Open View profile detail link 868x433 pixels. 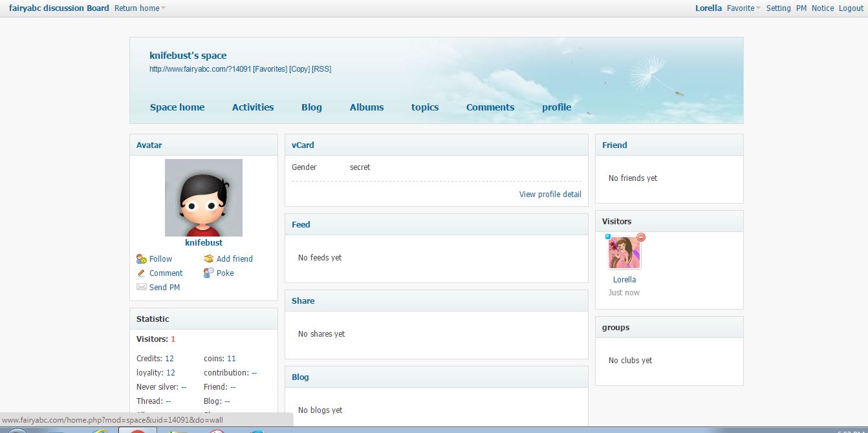pyautogui.click(x=550, y=195)
